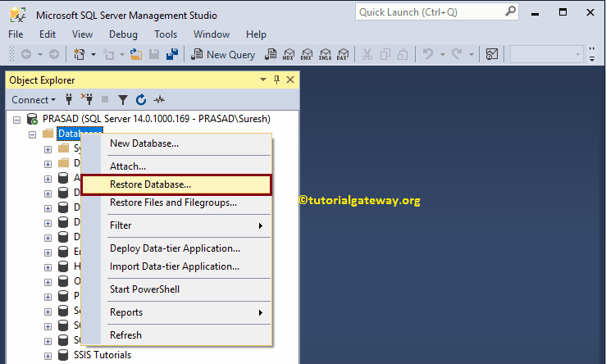Click the Undo arrow icon
This screenshot has width=606, height=364.
pos(428,54)
